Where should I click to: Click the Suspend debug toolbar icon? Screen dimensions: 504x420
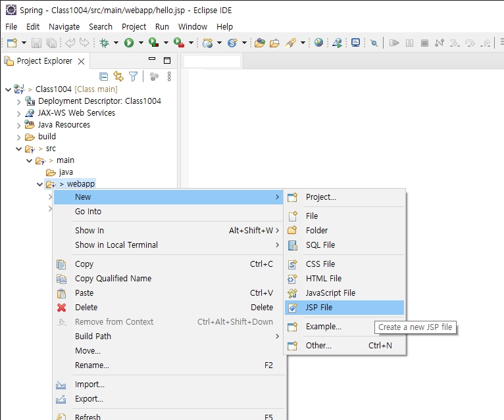[x=409, y=43]
